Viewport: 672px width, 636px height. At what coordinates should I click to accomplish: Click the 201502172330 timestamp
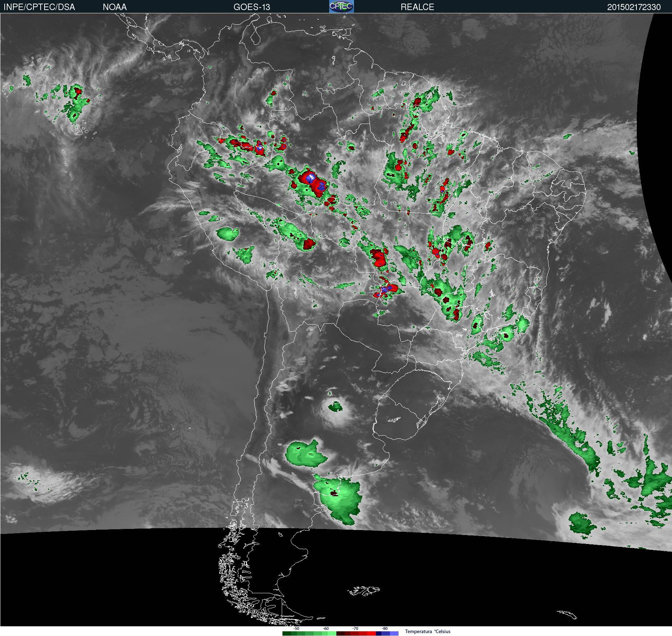coord(634,7)
